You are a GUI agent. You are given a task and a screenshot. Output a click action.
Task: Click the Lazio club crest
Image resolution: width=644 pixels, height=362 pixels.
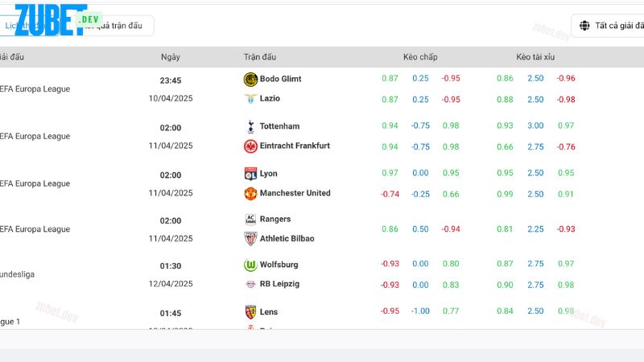tap(250, 99)
